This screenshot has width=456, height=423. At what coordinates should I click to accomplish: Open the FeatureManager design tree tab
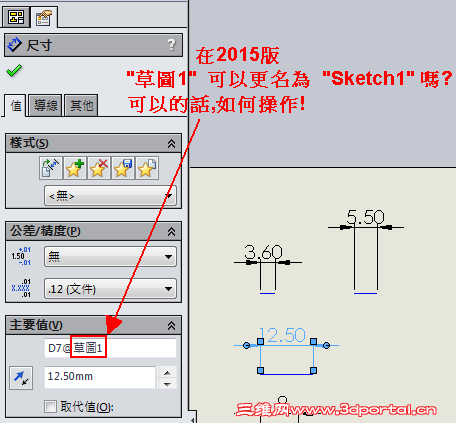click(x=16, y=17)
